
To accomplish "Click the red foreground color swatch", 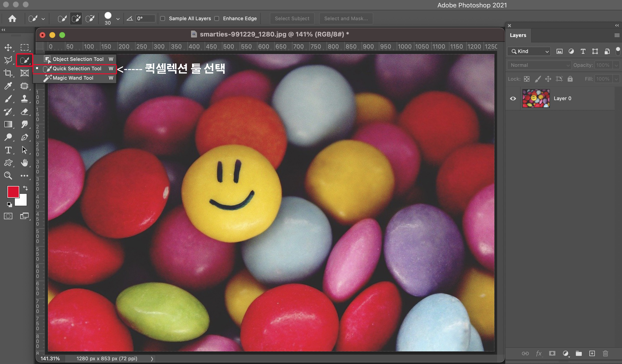I will point(13,192).
